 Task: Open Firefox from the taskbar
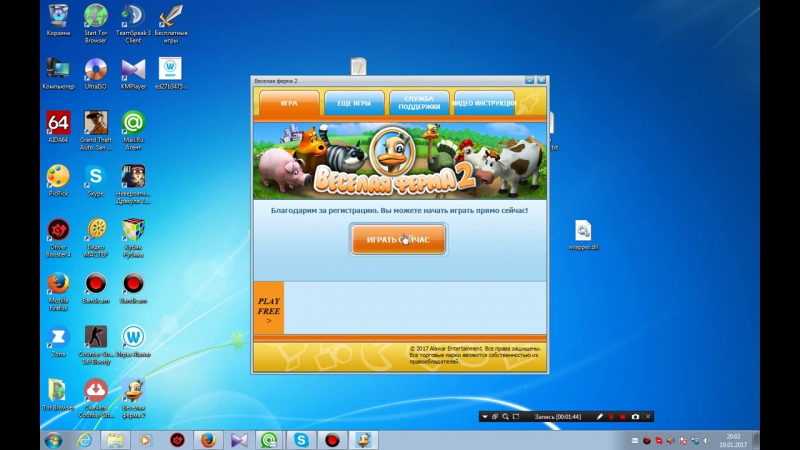208,439
